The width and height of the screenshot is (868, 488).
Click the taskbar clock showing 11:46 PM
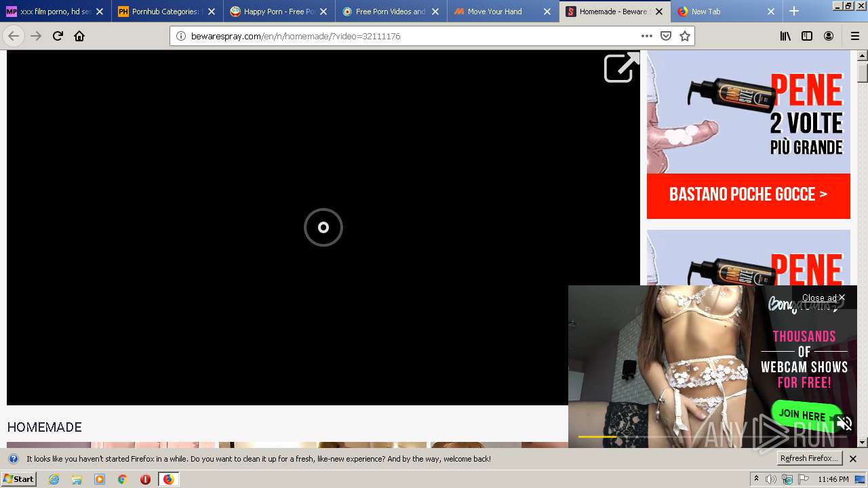[x=833, y=479]
